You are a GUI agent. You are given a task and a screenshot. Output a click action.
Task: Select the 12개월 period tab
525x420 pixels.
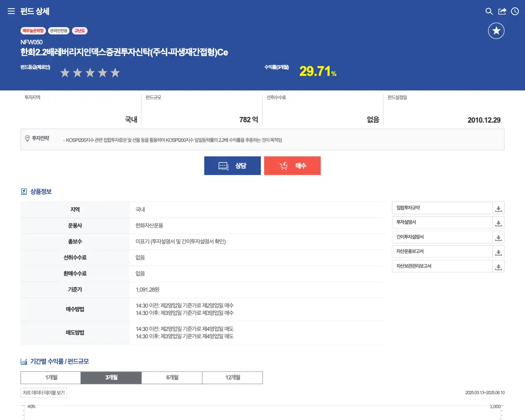tap(233, 378)
